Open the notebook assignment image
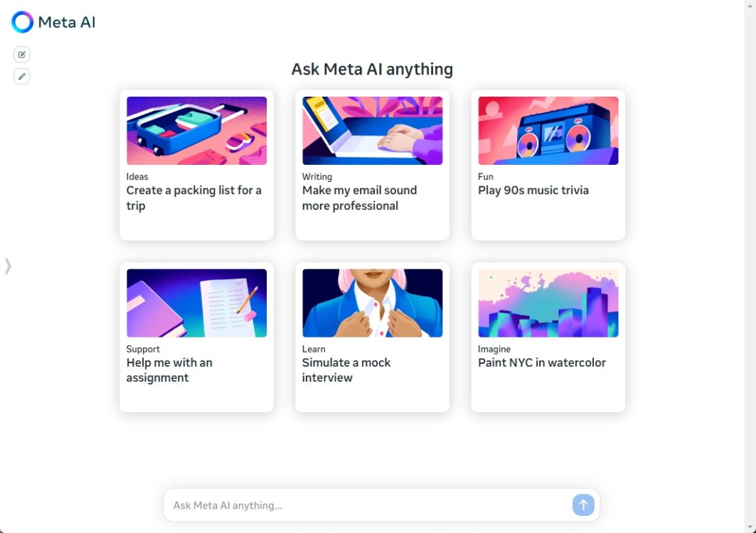 pos(197,303)
